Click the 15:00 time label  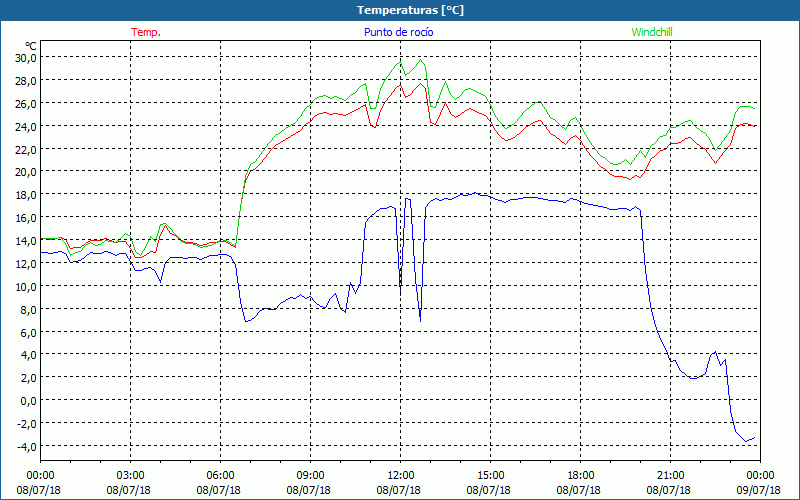pyautogui.click(x=491, y=476)
